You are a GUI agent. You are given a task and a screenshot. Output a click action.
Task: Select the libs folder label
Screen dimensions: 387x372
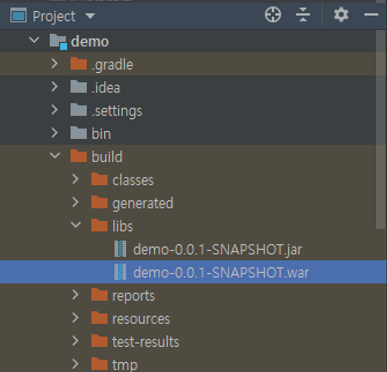(x=122, y=226)
